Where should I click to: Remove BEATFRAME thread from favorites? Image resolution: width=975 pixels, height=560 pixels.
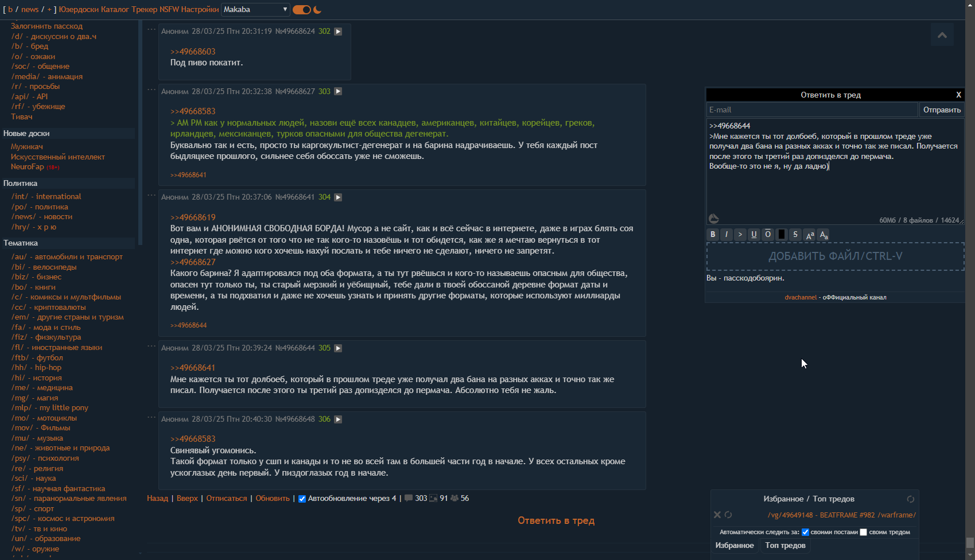point(717,515)
